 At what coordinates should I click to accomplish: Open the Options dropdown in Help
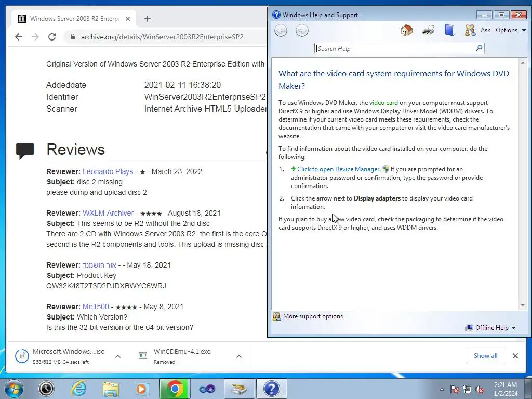[511, 30]
